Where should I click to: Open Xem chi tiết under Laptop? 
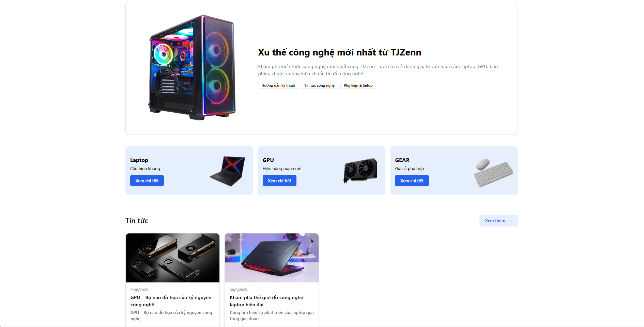(x=147, y=181)
